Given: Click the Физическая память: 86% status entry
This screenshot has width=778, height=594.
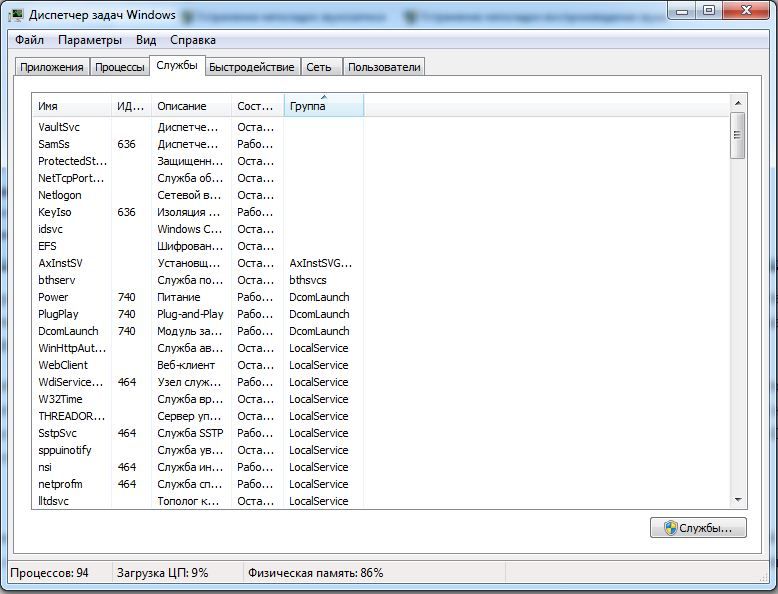Looking at the screenshot, I should click(316, 573).
